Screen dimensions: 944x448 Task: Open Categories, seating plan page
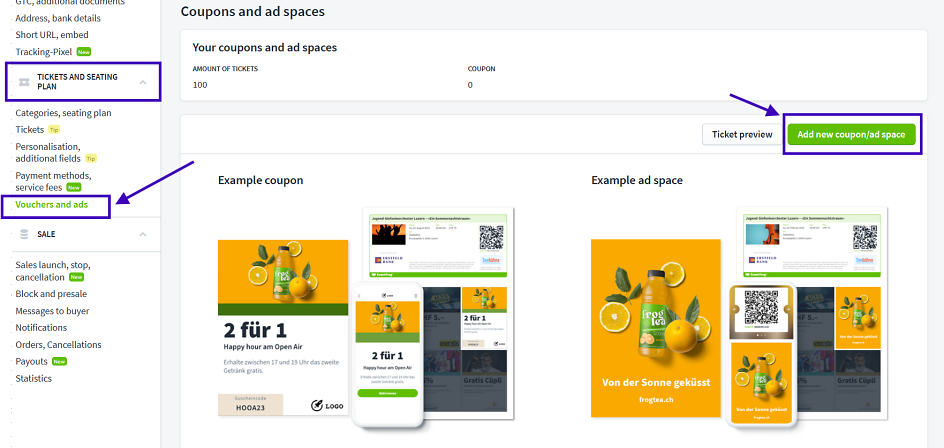[x=63, y=113]
